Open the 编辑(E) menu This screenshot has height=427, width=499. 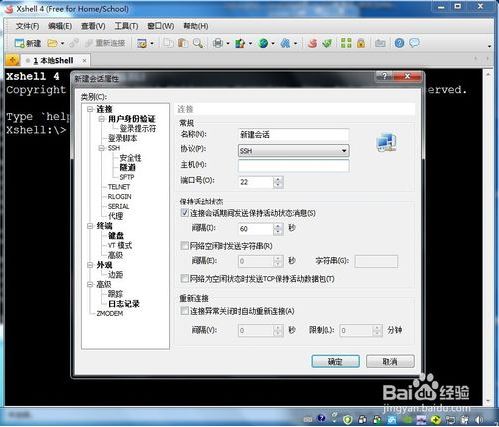click(x=60, y=26)
